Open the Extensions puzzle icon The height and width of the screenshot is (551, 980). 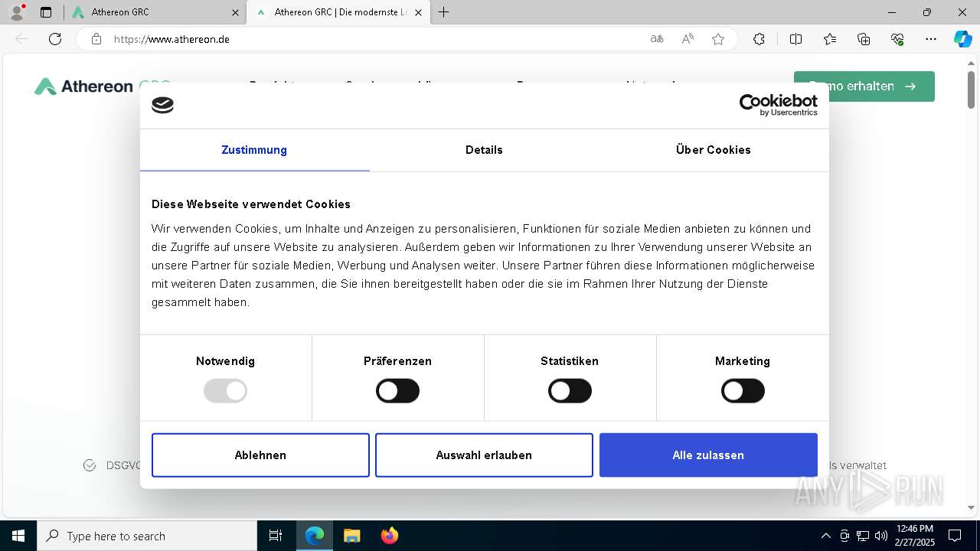click(759, 39)
